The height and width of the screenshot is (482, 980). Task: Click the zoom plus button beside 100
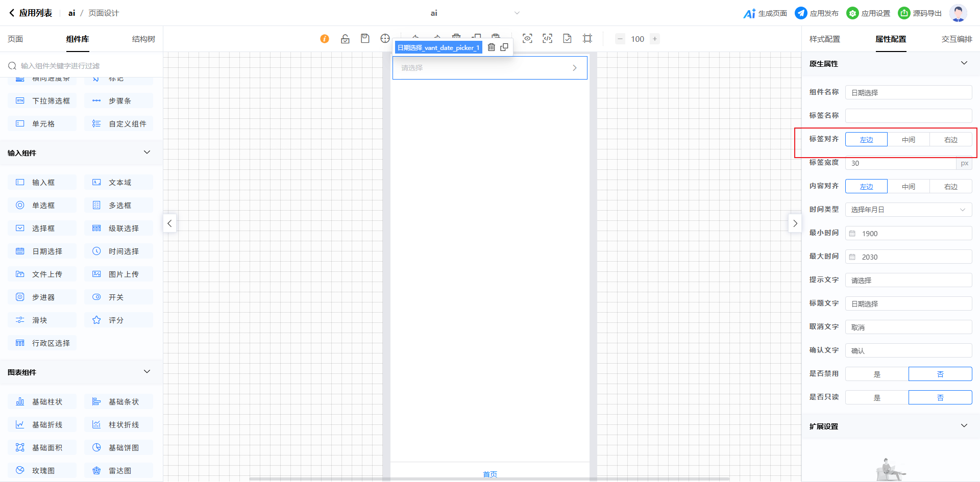click(x=655, y=39)
